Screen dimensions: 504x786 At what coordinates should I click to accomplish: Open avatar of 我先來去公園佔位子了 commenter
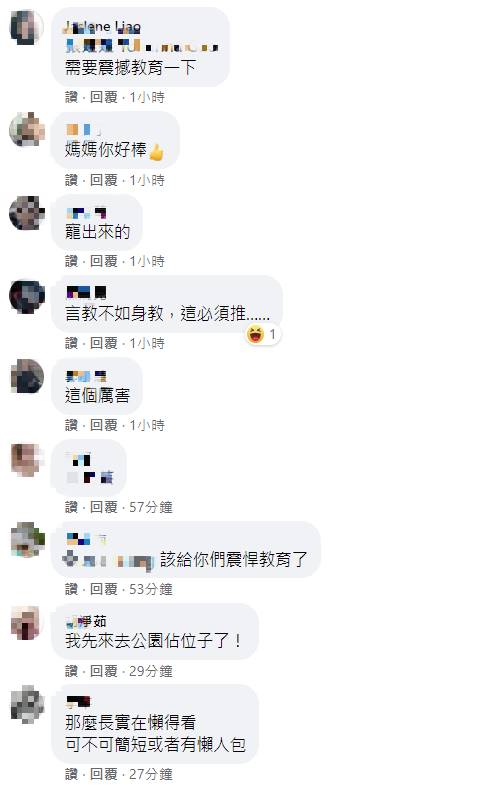click(x=27, y=623)
